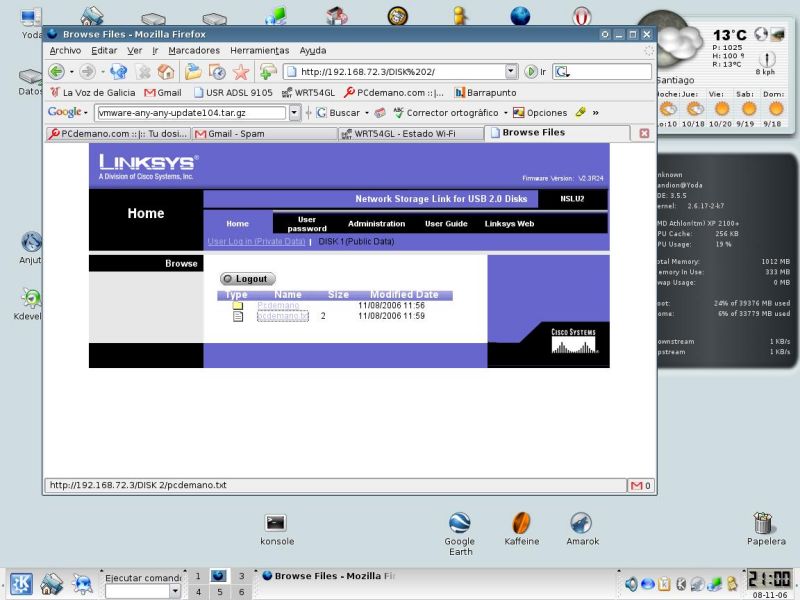Open the Editar menu
This screenshot has height=600, width=800.
point(104,51)
